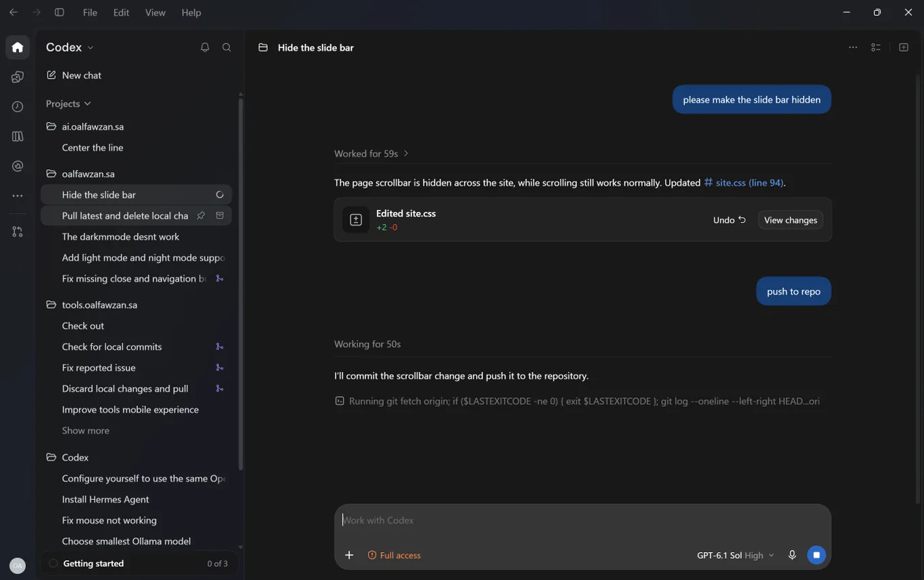Click the Full access permission button

click(394, 555)
